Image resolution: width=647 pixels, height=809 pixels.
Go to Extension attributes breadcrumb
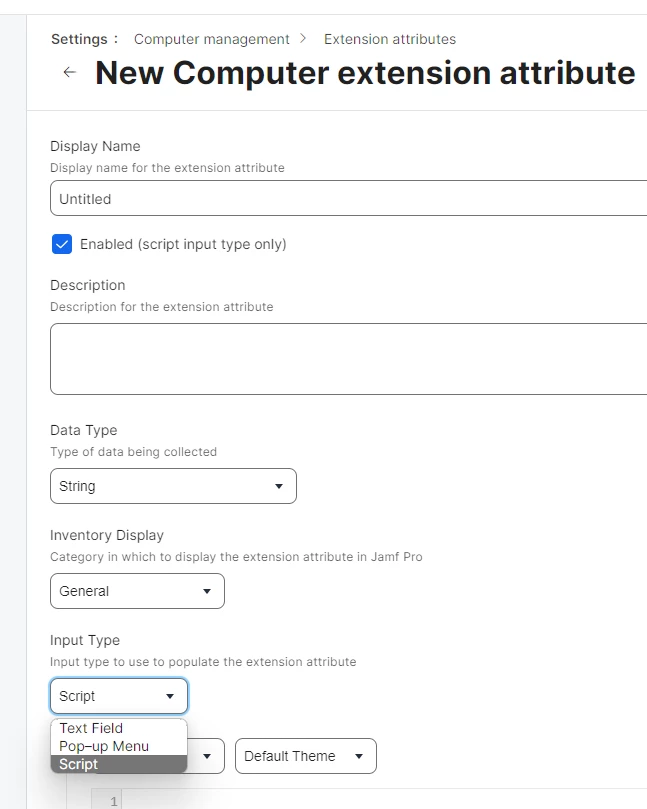click(x=389, y=39)
